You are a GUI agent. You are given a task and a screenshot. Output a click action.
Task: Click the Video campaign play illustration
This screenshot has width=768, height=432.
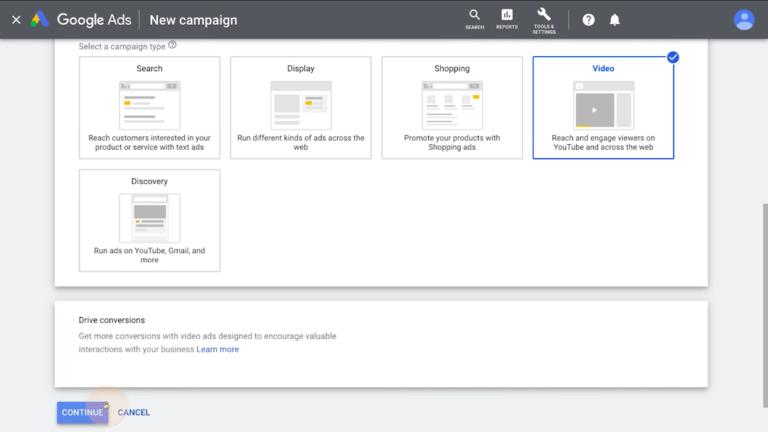[603, 105]
